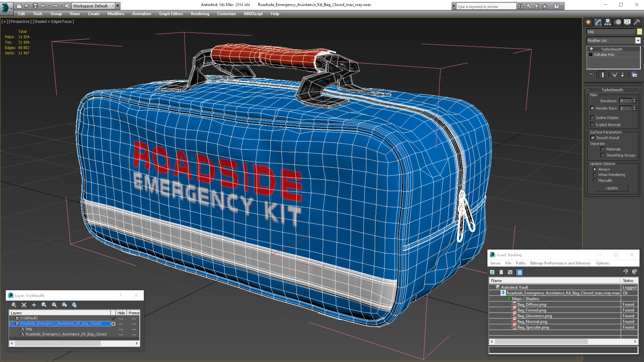Screen dimensions: 644x362
Task: Open the Paths menu in Asset Tracking
Action: 521,263
